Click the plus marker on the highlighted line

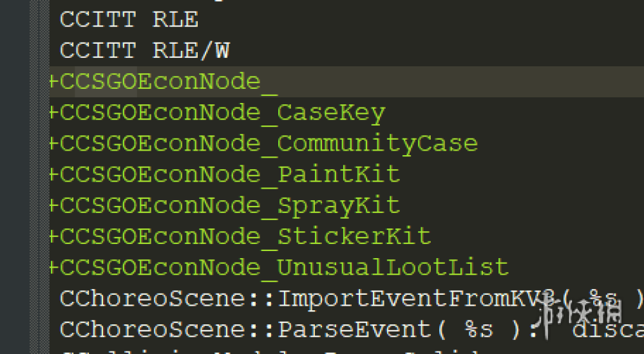(53, 82)
